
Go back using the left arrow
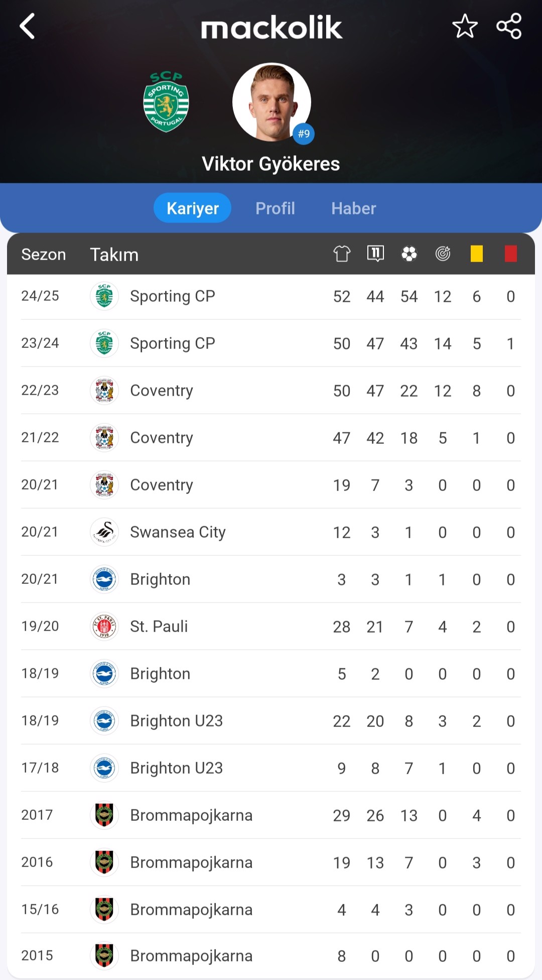(x=28, y=26)
